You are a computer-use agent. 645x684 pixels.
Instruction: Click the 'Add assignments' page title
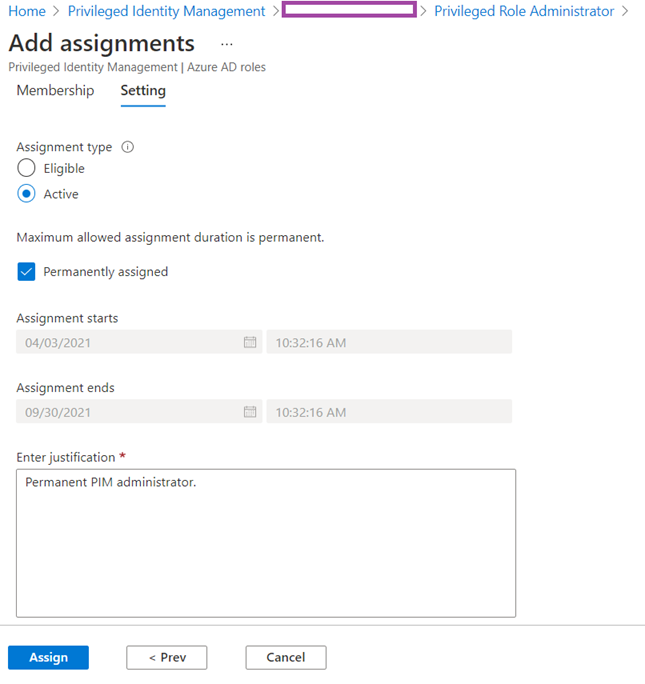(102, 43)
